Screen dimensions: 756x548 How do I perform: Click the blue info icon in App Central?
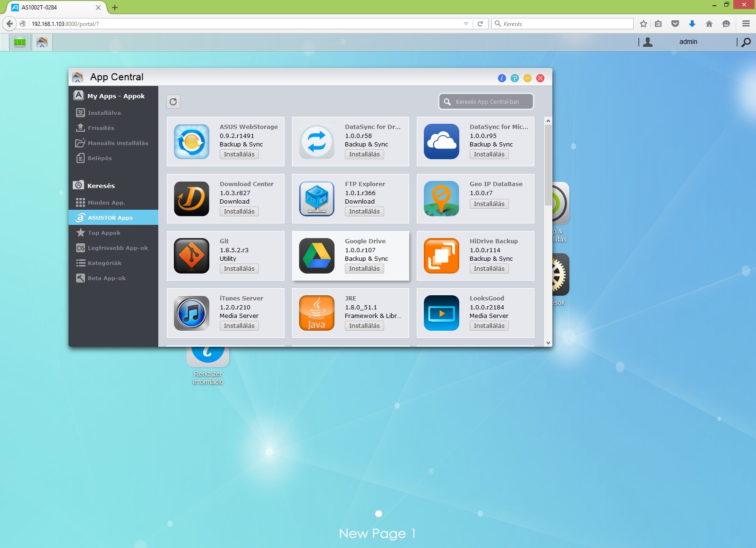click(x=502, y=78)
